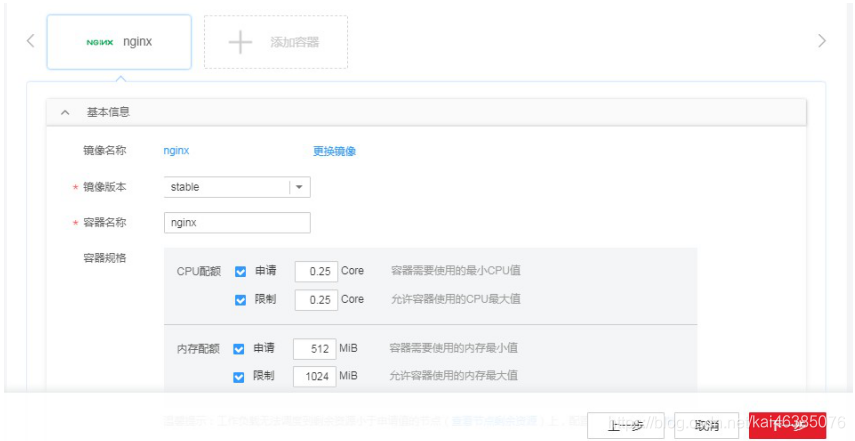The image size is (855, 441).
Task: Click the text 允许容器使用的内存最大值
Action: [454, 376]
